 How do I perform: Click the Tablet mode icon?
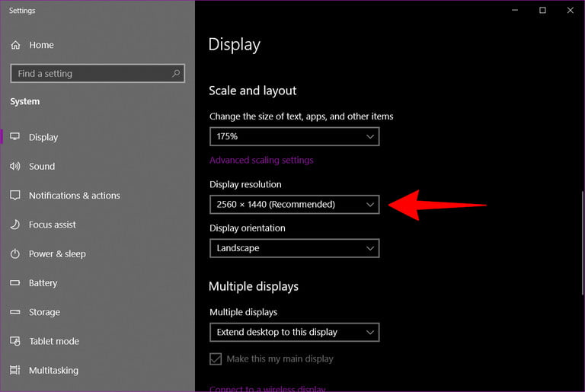coord(15,341)
